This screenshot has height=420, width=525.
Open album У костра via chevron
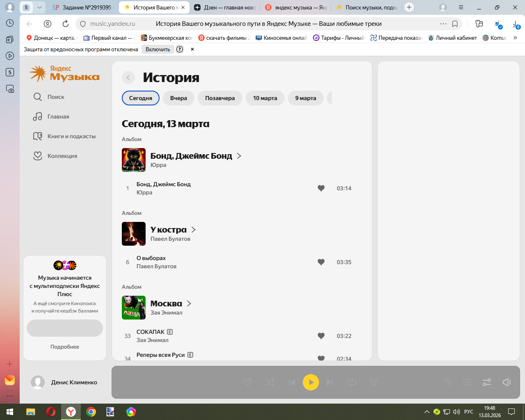(x=194, y=230)
